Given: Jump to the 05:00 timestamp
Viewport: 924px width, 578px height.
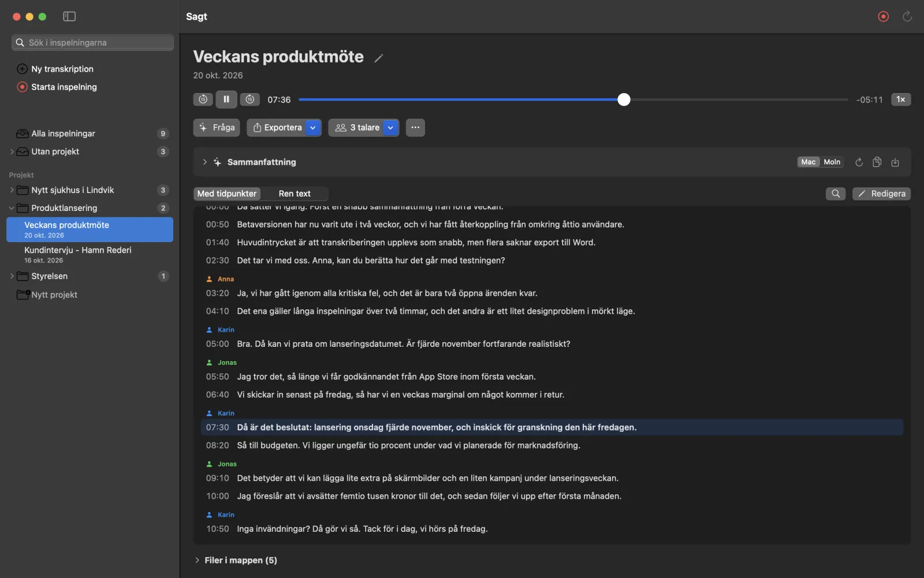Looking at the screenshot, I should [x=218, y=344].
